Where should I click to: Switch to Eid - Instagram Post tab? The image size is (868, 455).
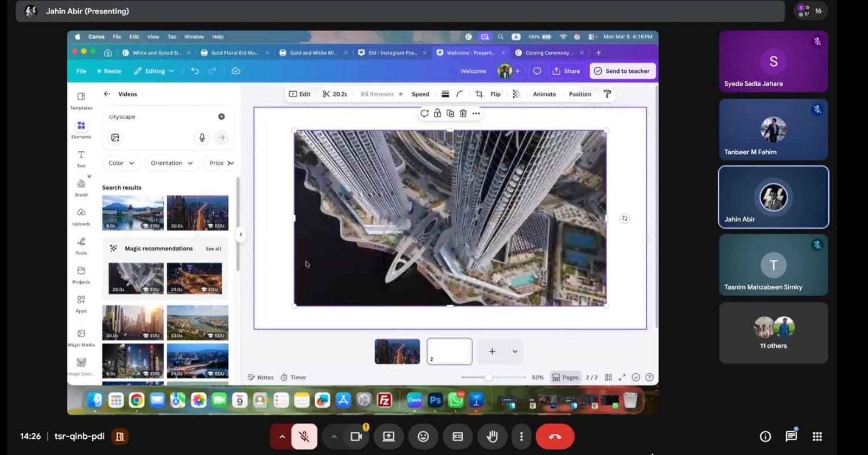392,53
